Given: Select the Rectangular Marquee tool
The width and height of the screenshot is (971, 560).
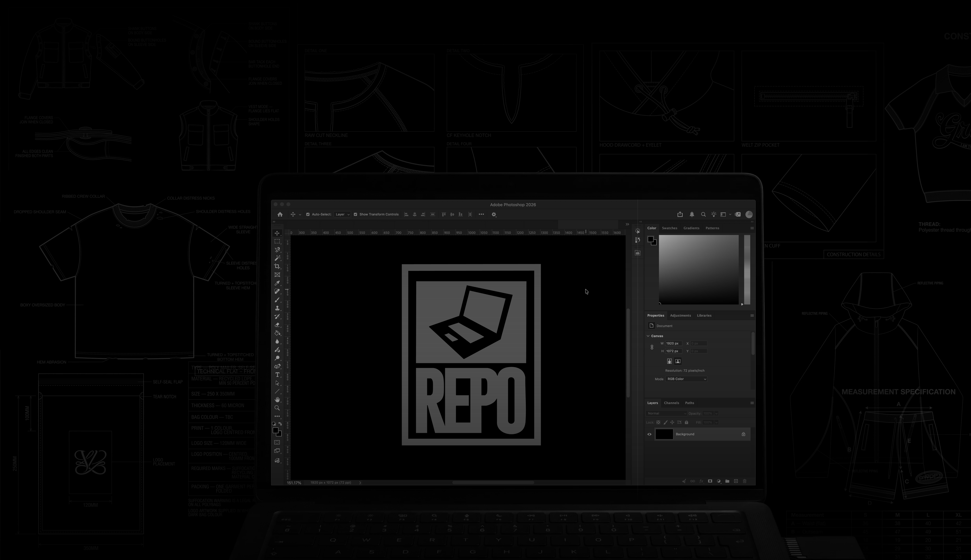Looking at the screenshot, I should pos(277,241).
